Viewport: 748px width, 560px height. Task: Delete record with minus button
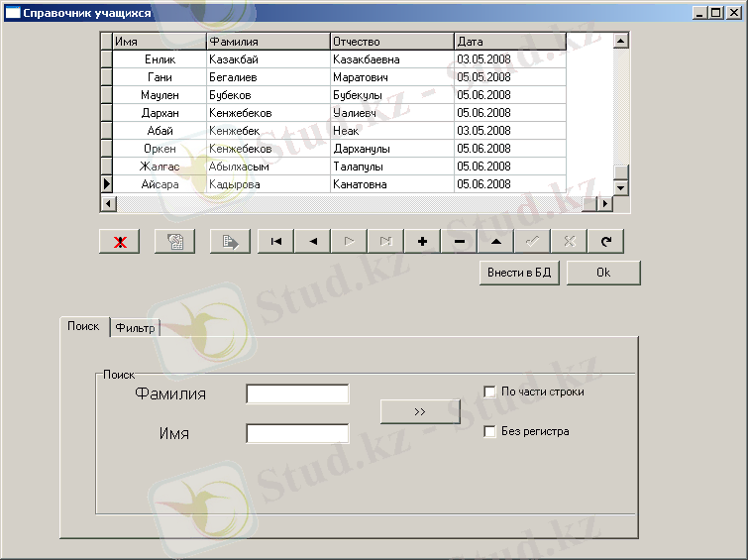tap(459, 242)
